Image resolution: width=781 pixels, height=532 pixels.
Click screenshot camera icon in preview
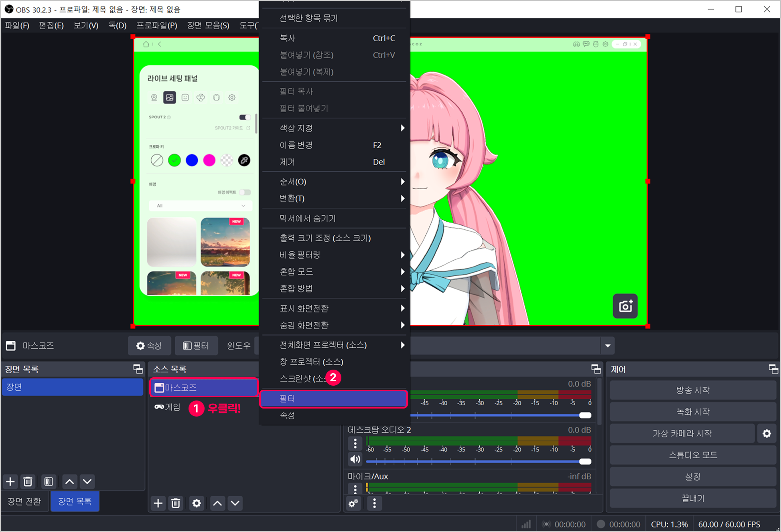click(625, 306)
